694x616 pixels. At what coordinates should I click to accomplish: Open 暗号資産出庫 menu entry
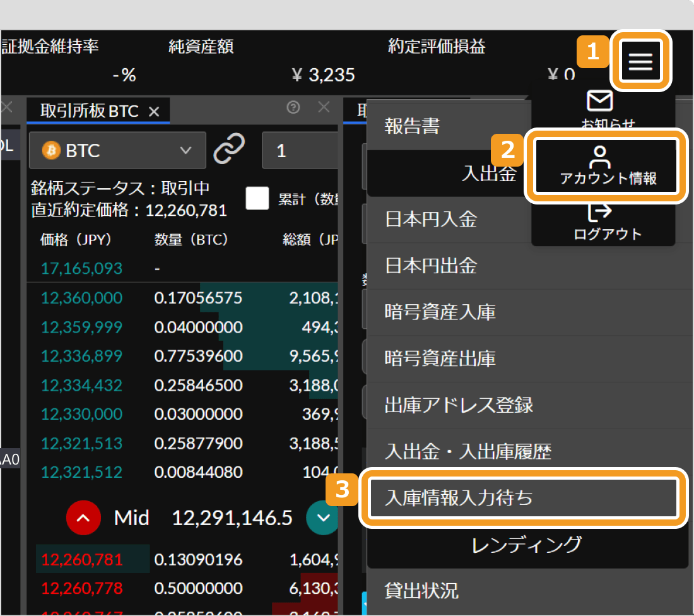[530, 358]
